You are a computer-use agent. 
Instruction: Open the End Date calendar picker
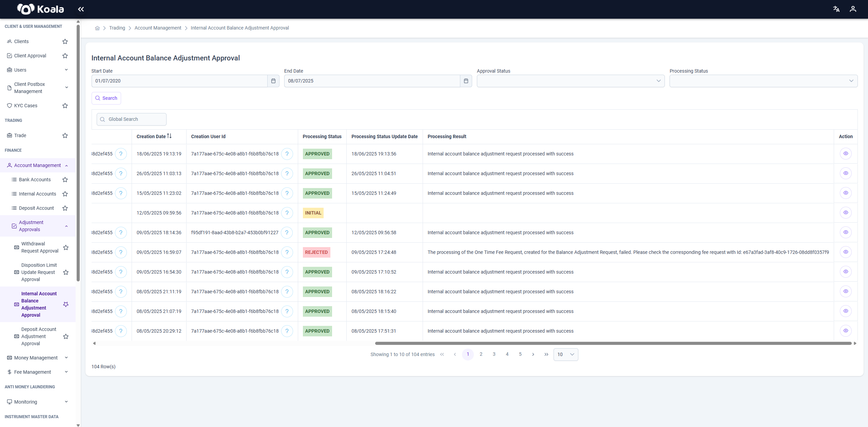(x=466, y=81)
